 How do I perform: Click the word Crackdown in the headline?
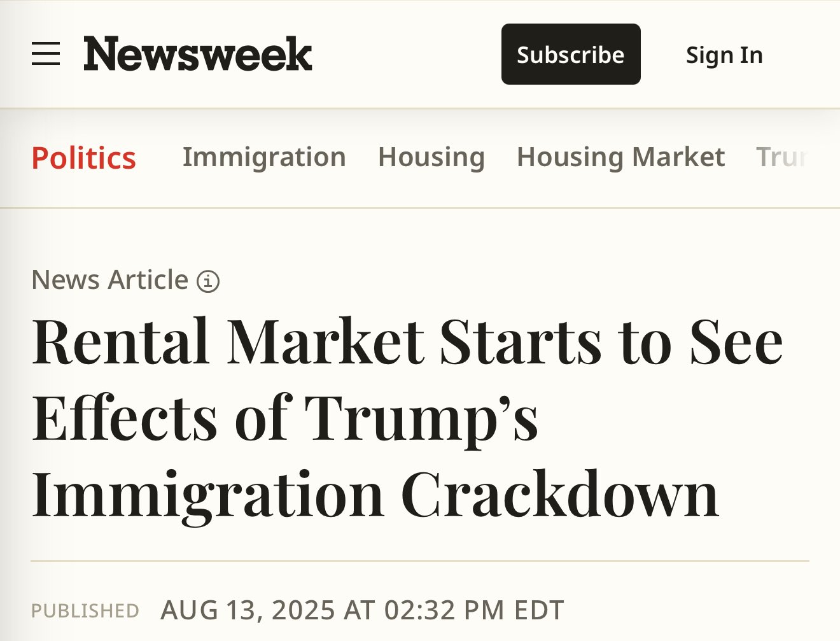click(560, 495)
